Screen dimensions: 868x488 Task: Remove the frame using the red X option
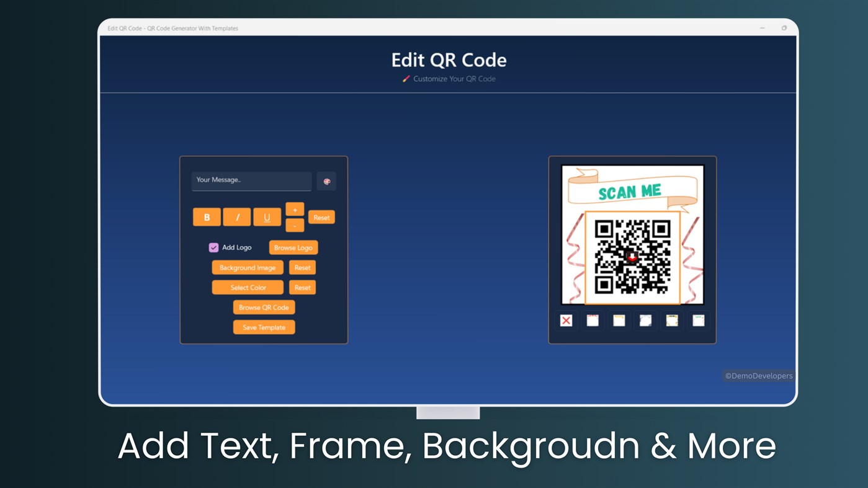click(x=565, y=321)
